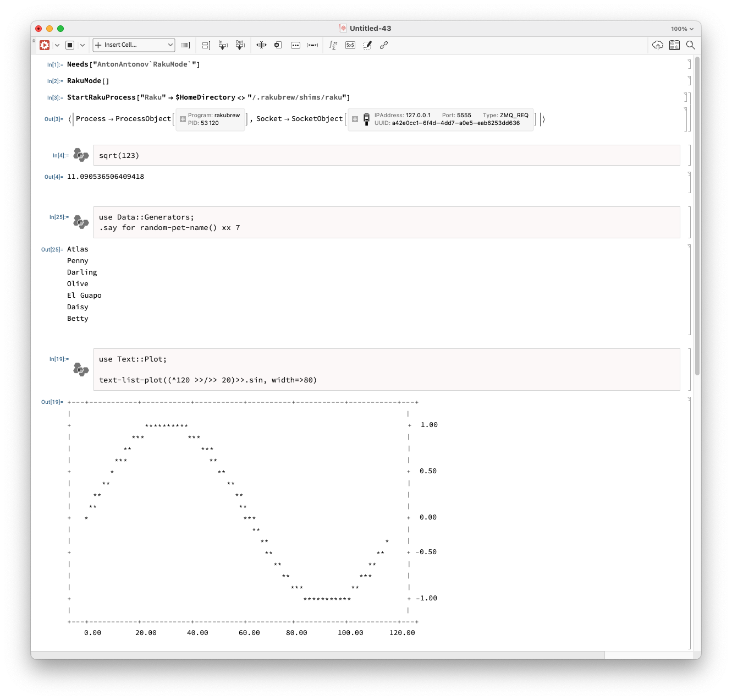
Task: Open drawing tools with the pen icon
Action: [368, 45]
